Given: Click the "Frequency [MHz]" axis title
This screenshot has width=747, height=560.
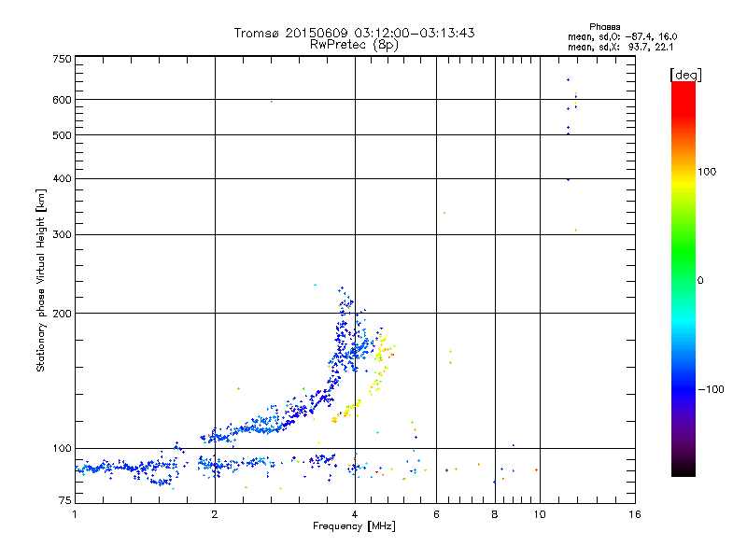Looking at the screenshot, I should click(x=354, y=526).
